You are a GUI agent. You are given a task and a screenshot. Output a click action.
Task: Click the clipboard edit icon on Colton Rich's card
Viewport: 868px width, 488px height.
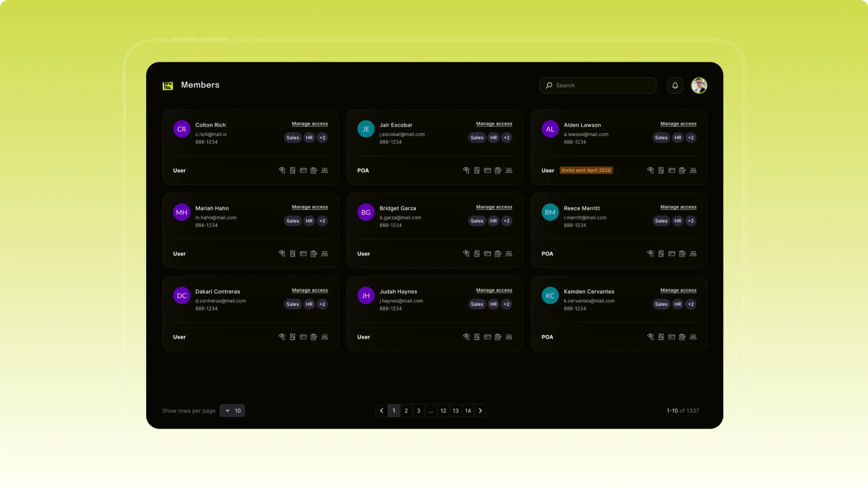point(314,170)
